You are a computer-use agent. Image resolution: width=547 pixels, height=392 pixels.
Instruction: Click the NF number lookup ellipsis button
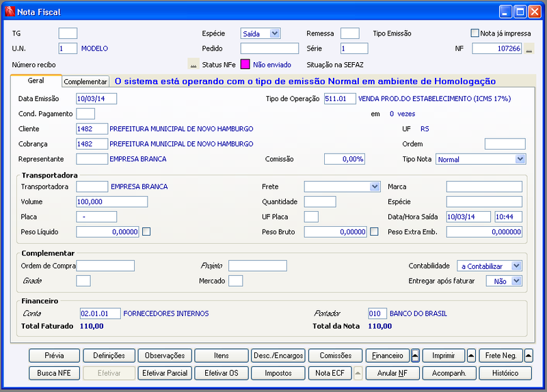529,48
